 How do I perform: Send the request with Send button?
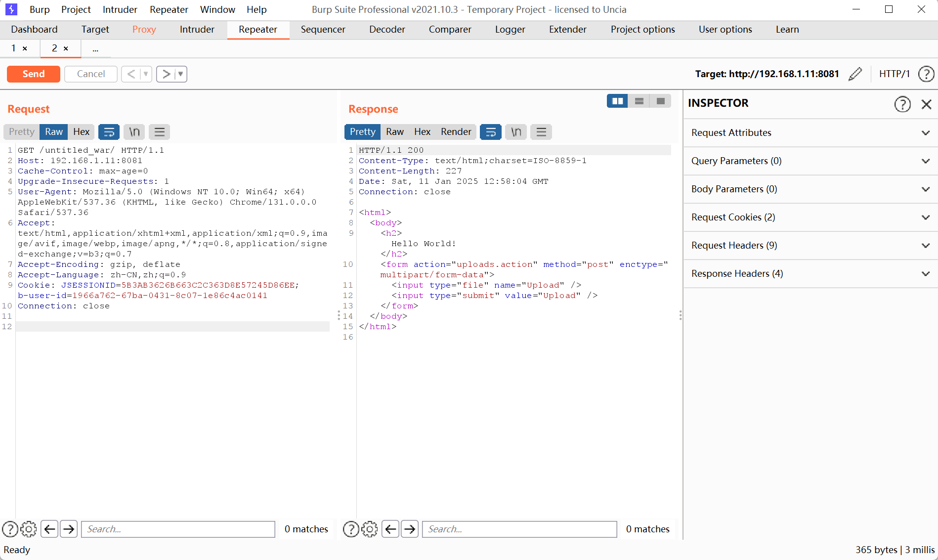coord(34,74)
